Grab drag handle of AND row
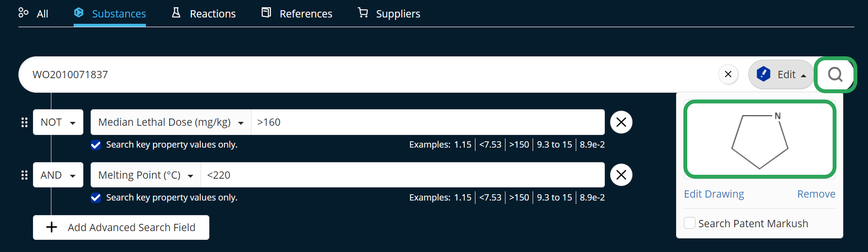The image size is (868, 252). tap(24, 175)
